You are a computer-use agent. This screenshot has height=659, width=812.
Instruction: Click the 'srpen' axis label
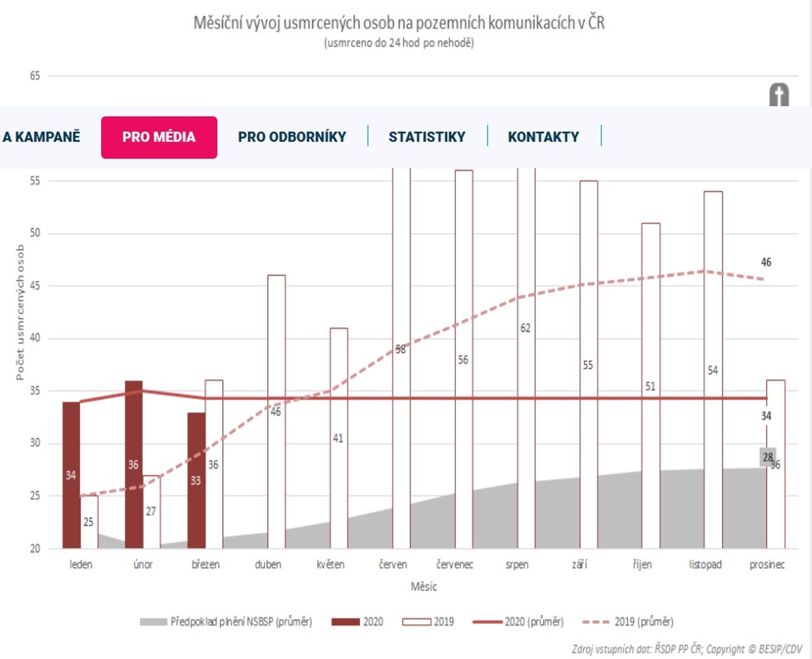(517, 565)
